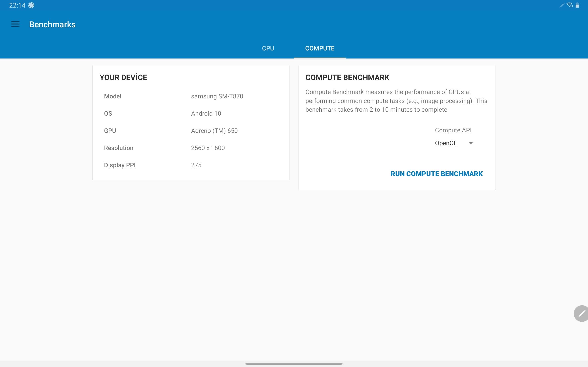Tap the Benchmarks title text
588x367 pixels.
click(x=52, y=25)
